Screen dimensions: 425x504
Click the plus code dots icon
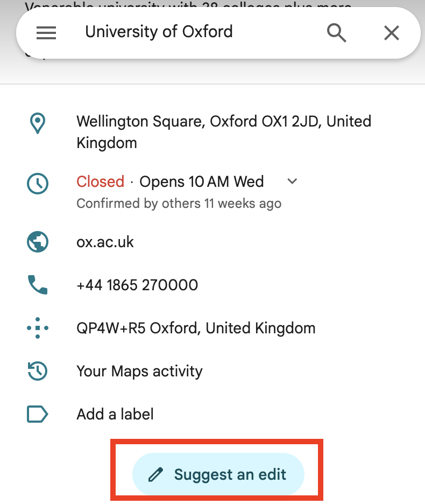(x=38, y=328)
